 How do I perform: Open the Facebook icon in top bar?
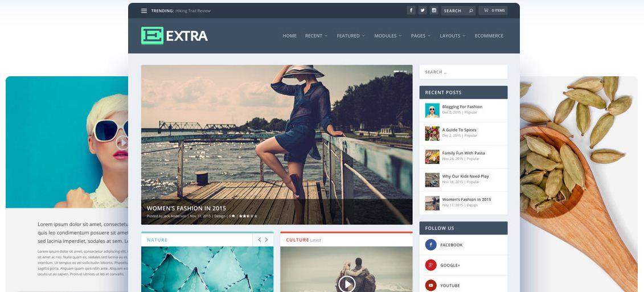411,10
